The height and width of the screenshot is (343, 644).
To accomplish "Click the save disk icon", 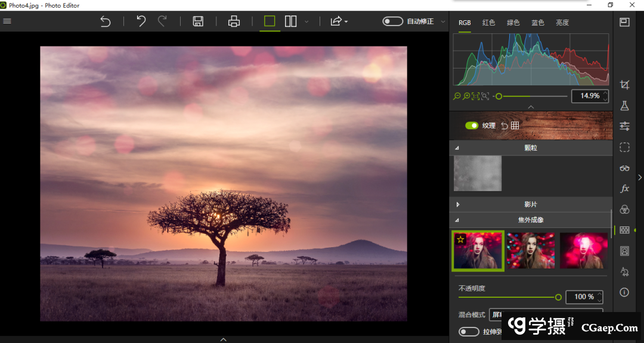I will [x=198, y=21].
